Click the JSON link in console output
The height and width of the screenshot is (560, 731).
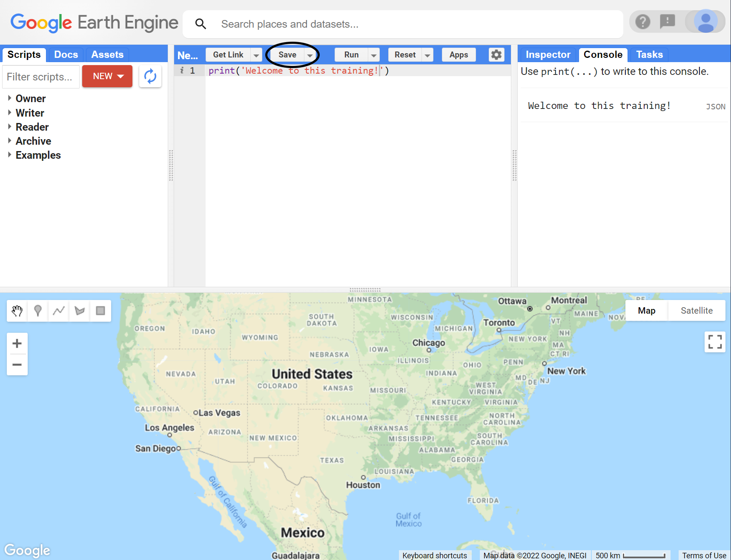coord(715,107)
